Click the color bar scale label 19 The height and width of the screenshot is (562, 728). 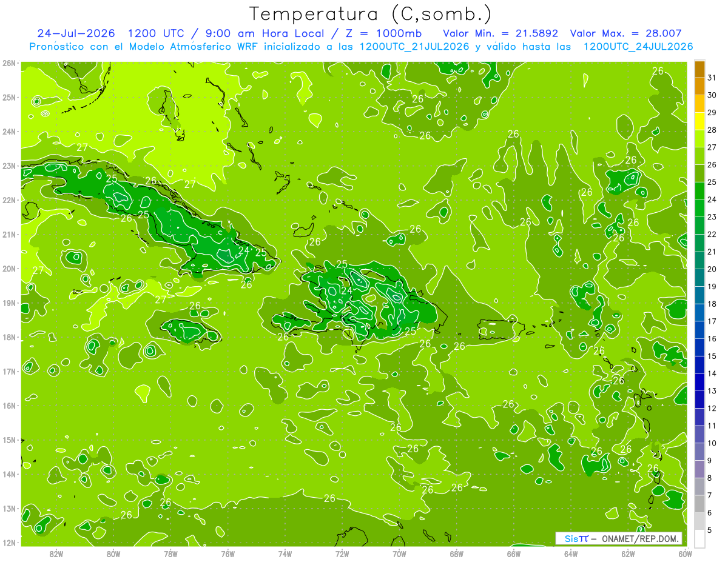tap(712, 287)
